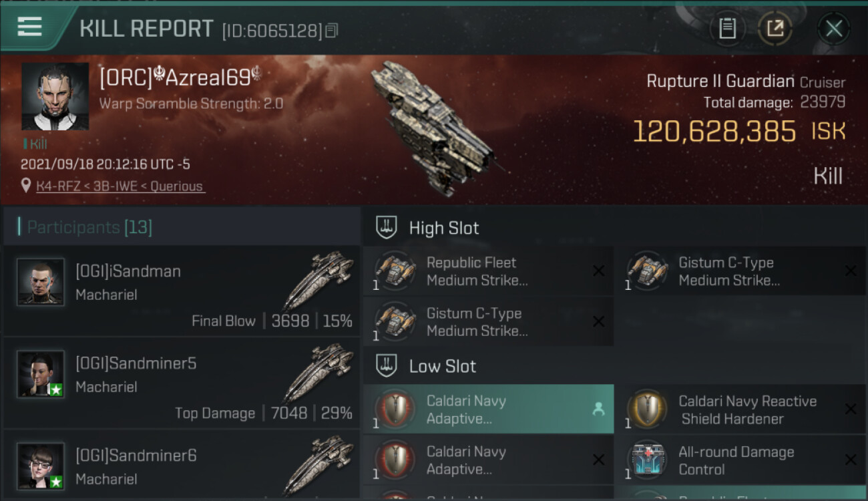This screenshot has width=868, height=501.
Task: Toggle X mark on All-round Damage Control
Action: click(851, 460)
